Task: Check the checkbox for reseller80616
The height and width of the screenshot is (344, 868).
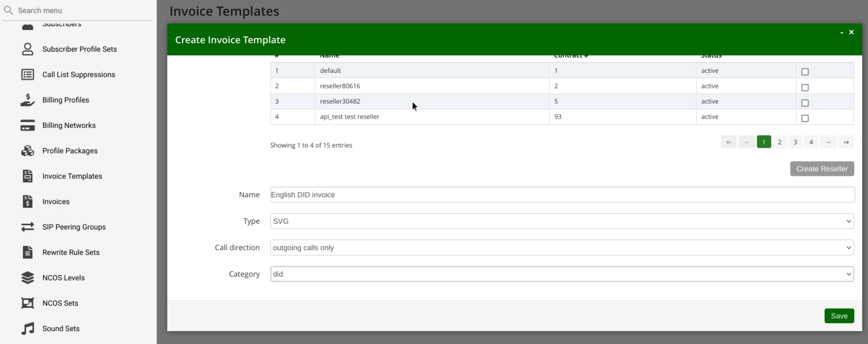Action: coord(805,87)
